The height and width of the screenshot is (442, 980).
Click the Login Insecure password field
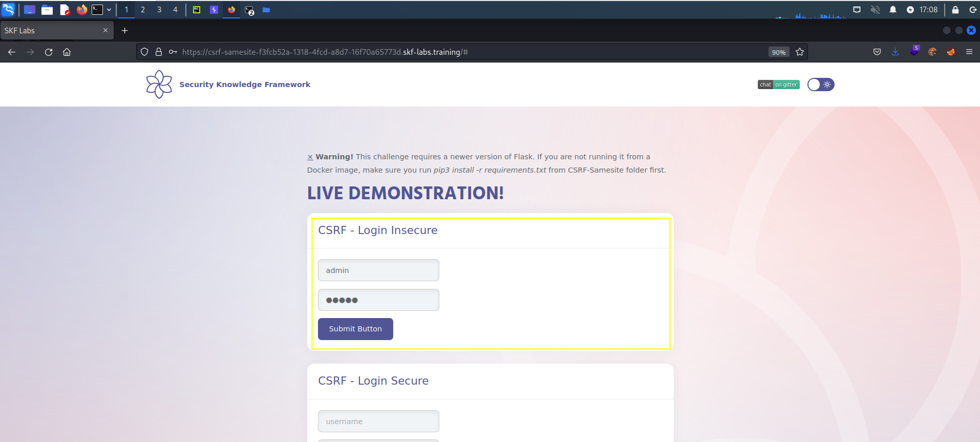coord(378,300)
